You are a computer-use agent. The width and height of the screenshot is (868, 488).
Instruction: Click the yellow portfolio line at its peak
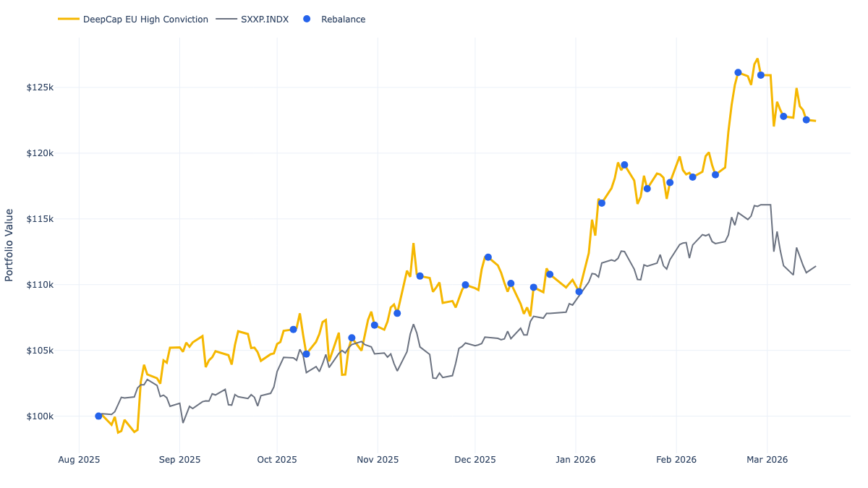pos(757,59)
